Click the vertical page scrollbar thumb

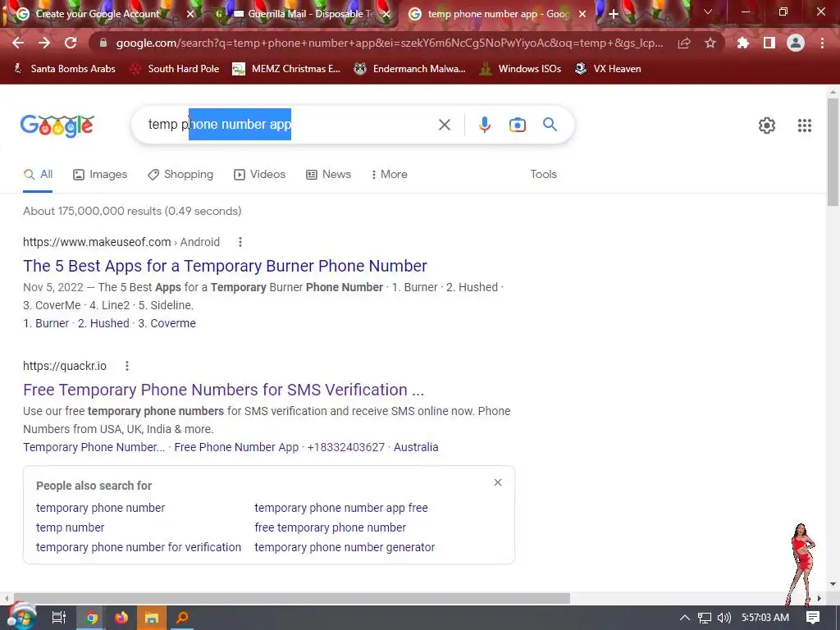coord(833,152)
